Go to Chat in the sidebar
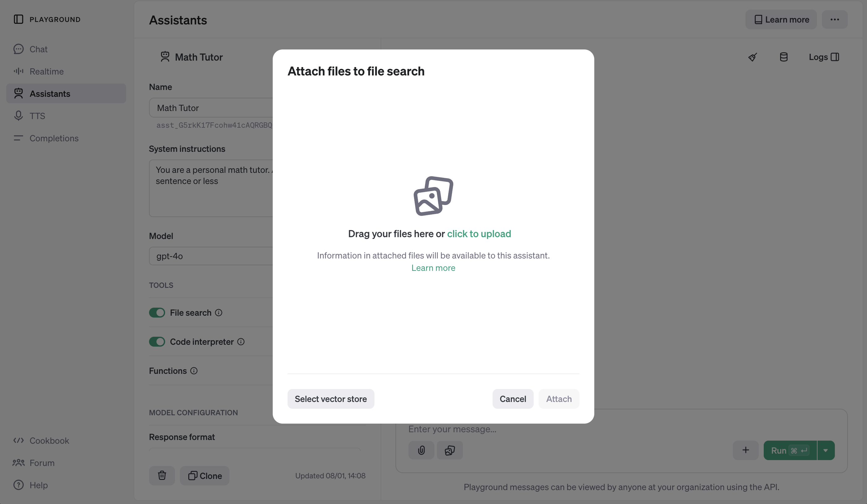Viewport: 867px width, 504px height. pos(38,49)
